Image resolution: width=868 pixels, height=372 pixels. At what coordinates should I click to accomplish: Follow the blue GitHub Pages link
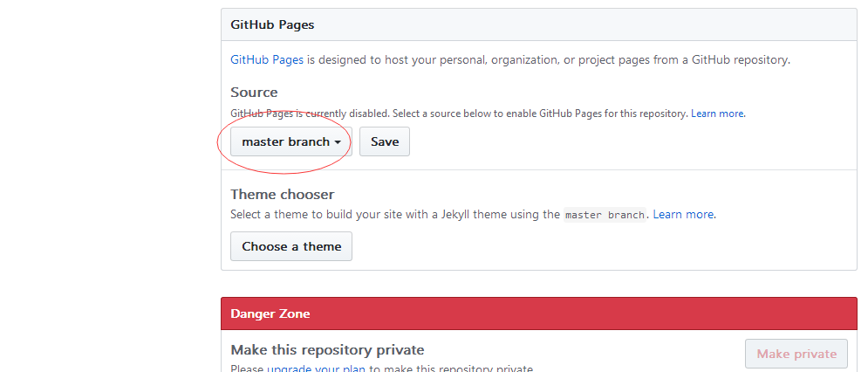click(x=267, y=59)
